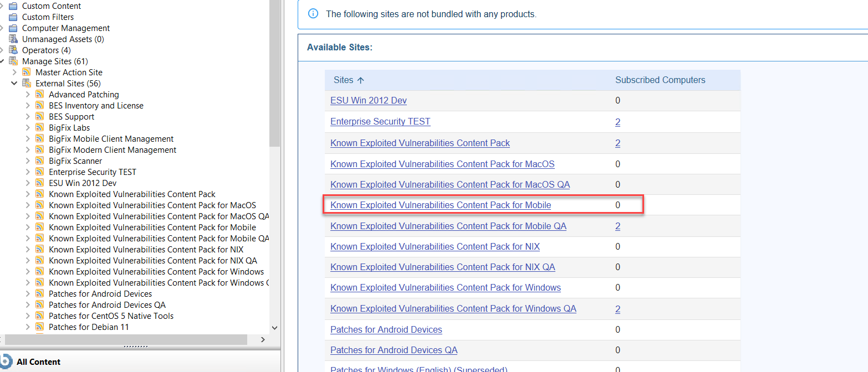Click the Master Action Site icon
This screenshot has width=868, height=372.
click(x=26, y=72)
